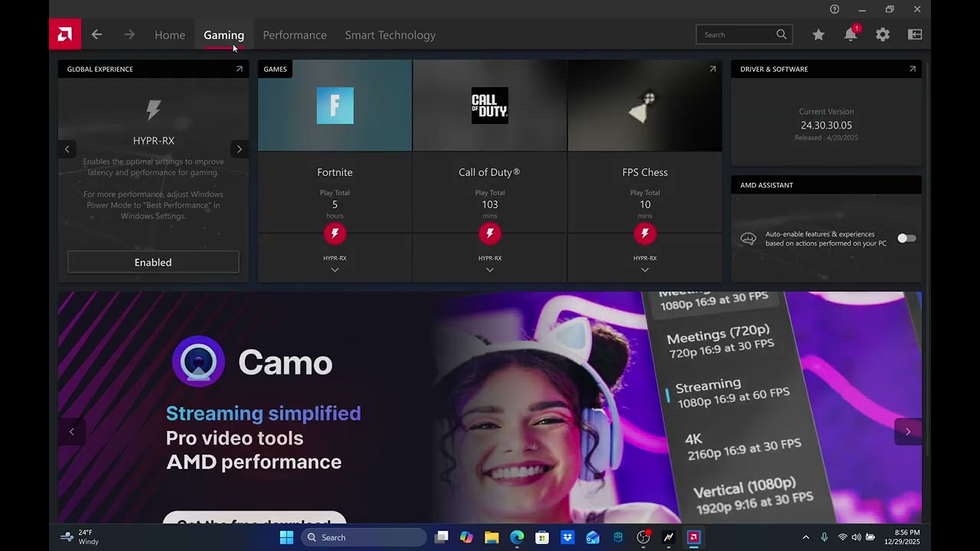Expand Fortnite HYPR-RX profile dropdown

(x=335, y=269)
